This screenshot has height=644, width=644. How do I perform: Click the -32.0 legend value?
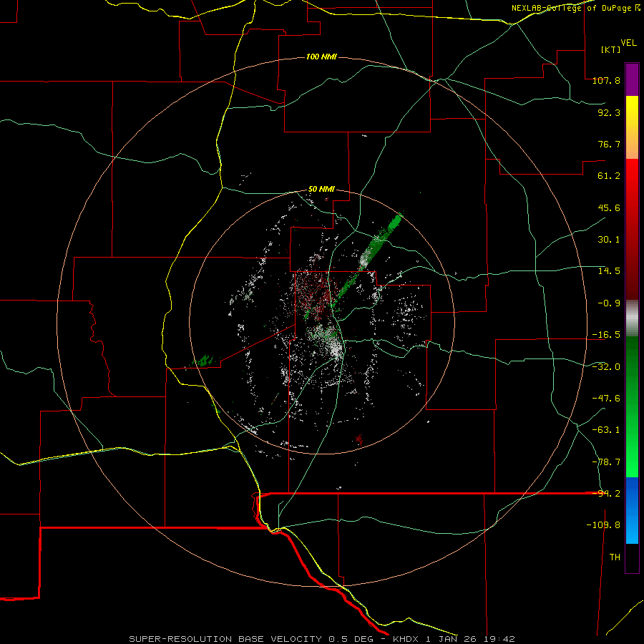(606, 367)
